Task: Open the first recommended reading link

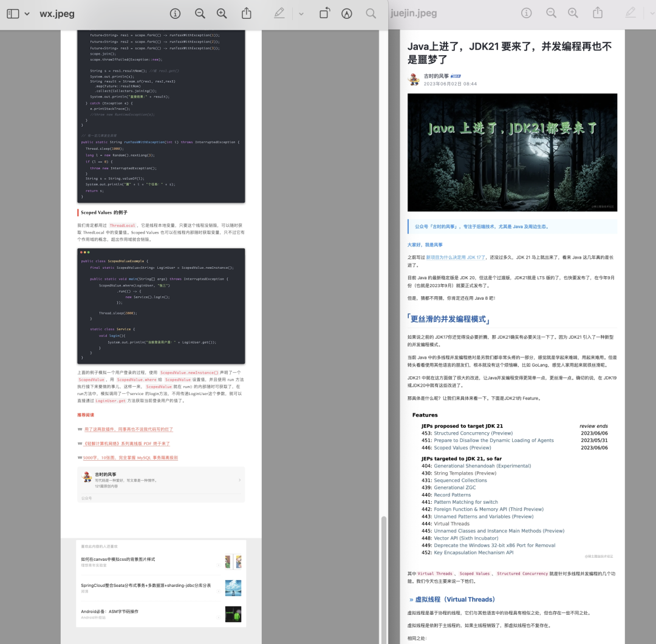Action: point(128,430)
